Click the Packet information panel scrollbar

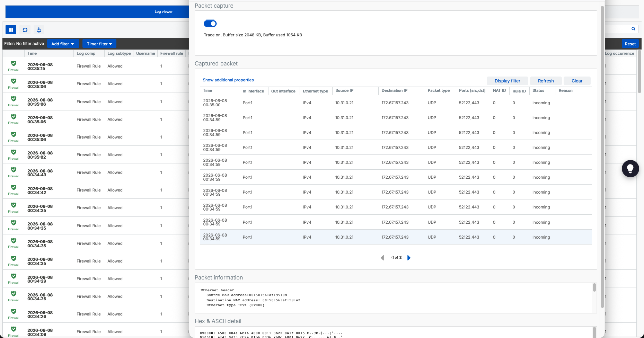tap(594, 287)
